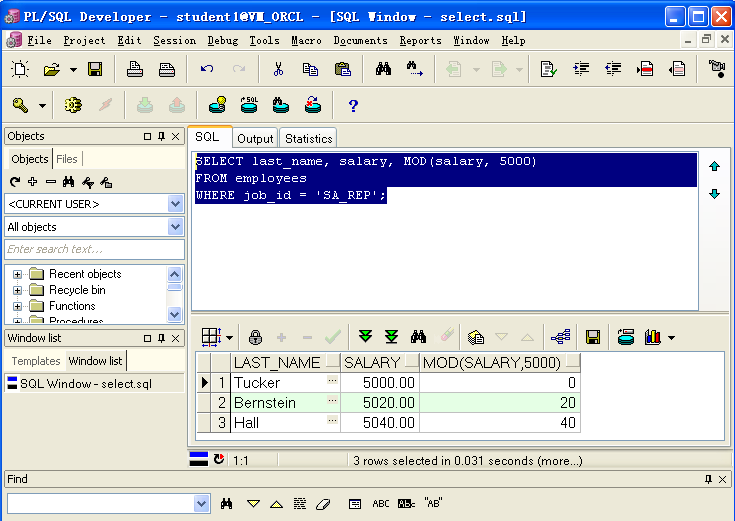Toggle the quoted "AB" search option
The height and width of the screenshot is (521, 735).
point(433,504)
